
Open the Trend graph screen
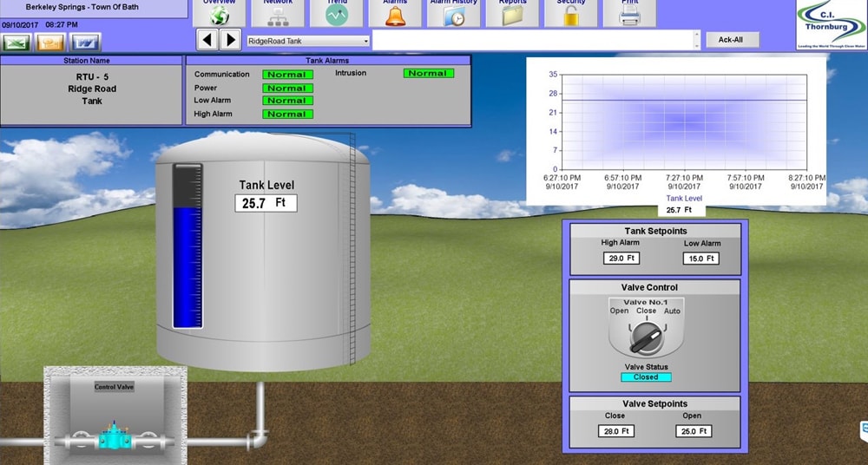tap(337, 13)
